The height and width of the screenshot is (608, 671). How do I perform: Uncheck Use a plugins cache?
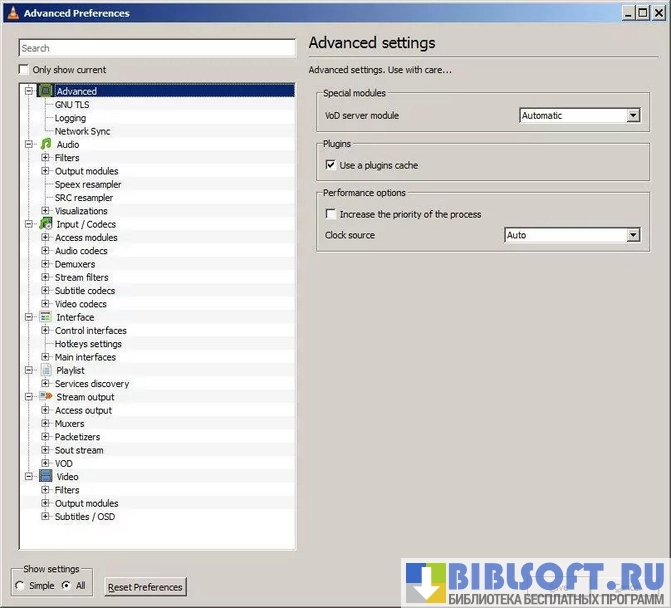click(x=331, y=165)
